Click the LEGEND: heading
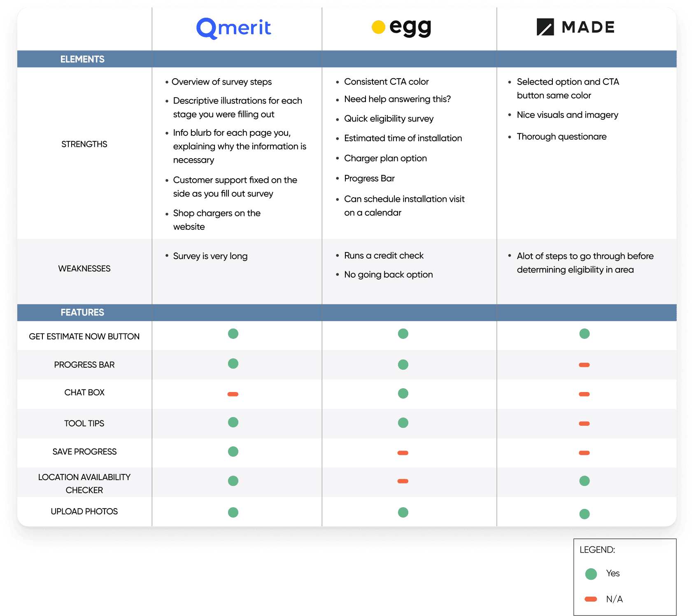 (x=597, y=550)
